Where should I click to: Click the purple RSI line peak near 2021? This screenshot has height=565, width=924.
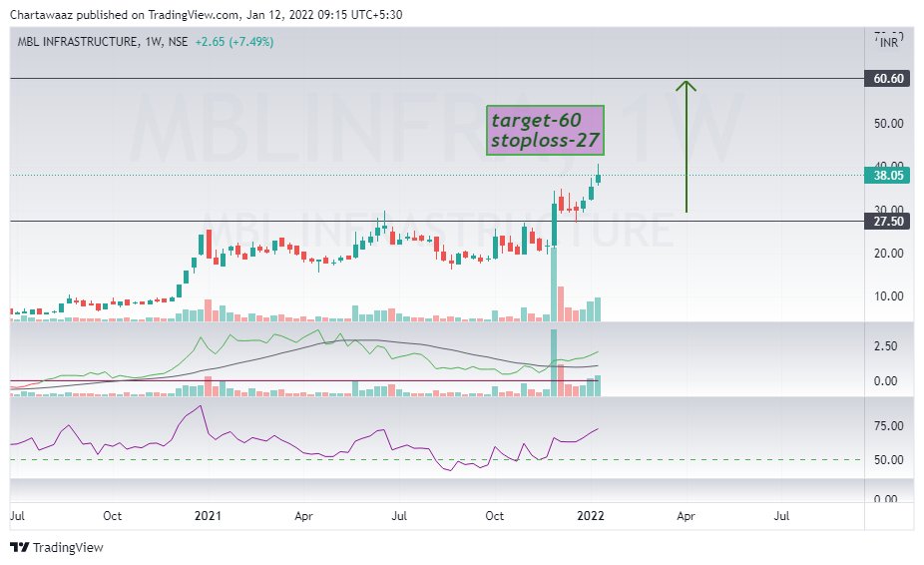click(201, 407)
